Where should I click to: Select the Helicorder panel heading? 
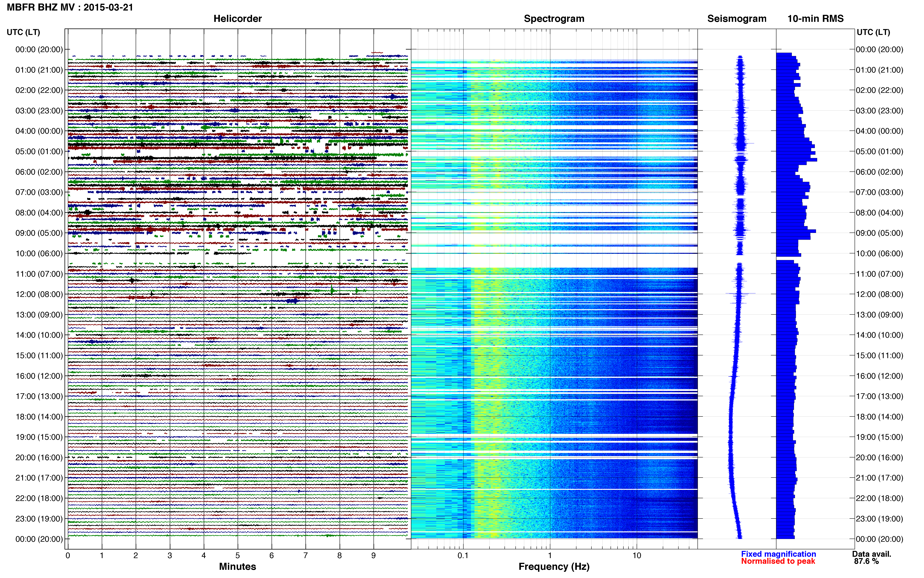pos(238,19)
